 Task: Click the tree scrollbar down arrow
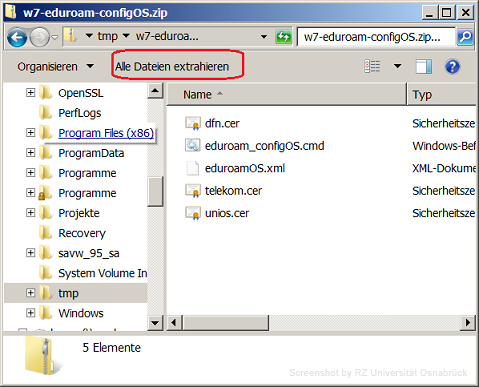155,322
